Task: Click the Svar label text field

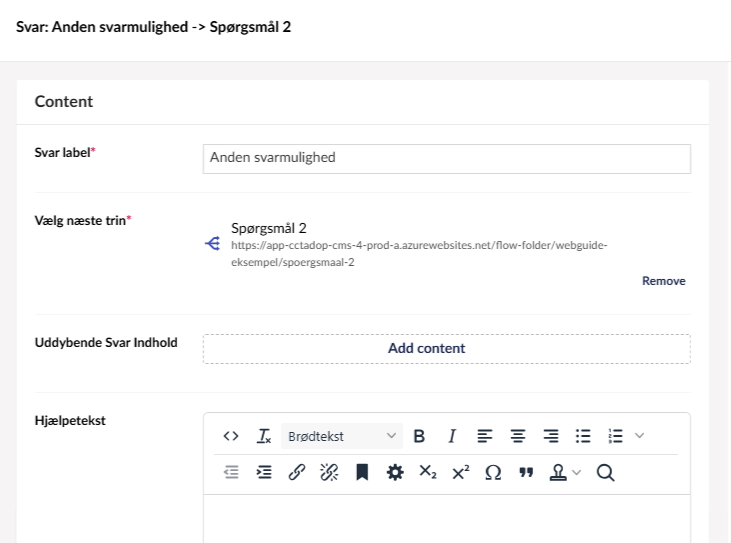Action: tap(446, 158)
